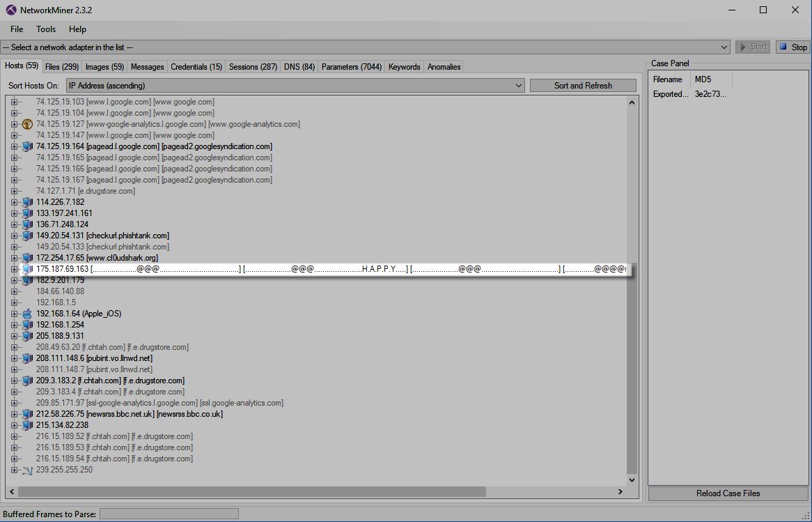Screen dimensions: 812x522
Task: Switch to the Keywords tab
Action: coord(405,67)
